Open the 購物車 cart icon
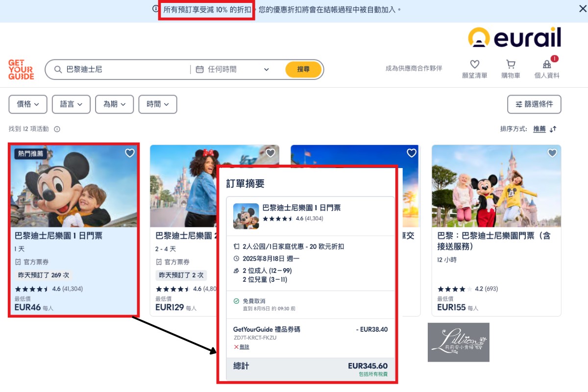The height and width of the screenshot is (392, 588). (511, 64)
